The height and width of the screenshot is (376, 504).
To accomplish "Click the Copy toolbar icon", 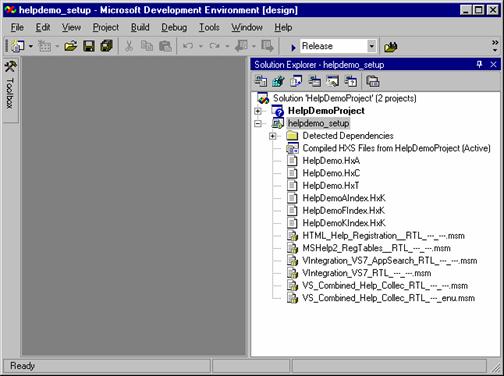I will tap(147, 46).
